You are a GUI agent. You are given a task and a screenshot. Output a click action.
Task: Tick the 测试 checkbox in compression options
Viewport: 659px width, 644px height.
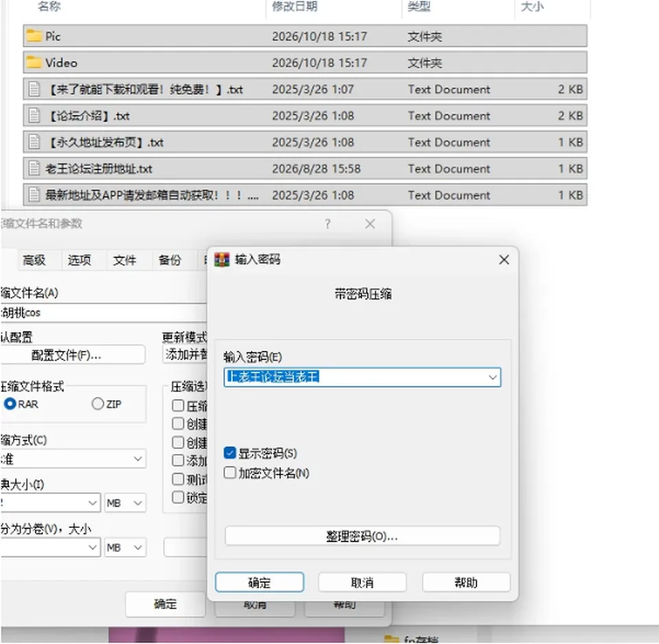click(x=178, y=479)
